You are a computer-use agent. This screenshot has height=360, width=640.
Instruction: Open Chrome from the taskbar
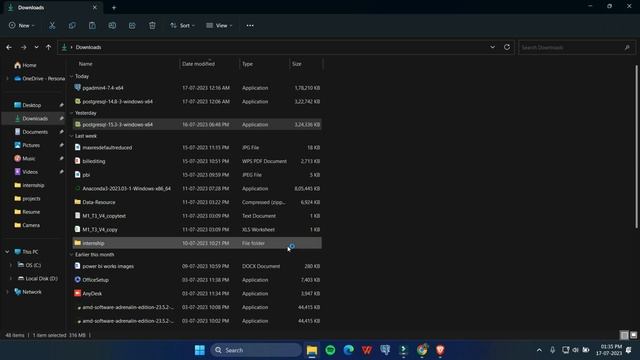click(422, 350)
